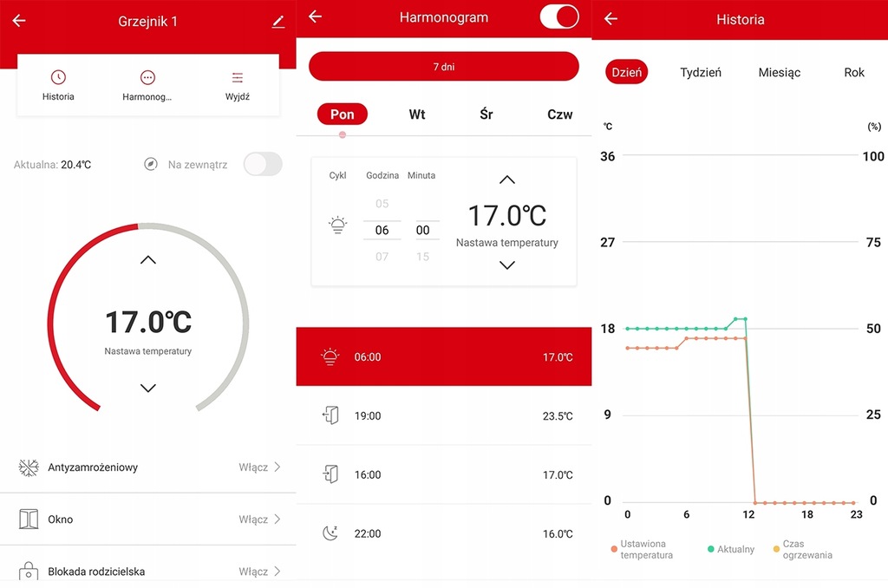Go back from the Harmonogram screen
Viewport: 888px width, 588px height.
point(316,17)
